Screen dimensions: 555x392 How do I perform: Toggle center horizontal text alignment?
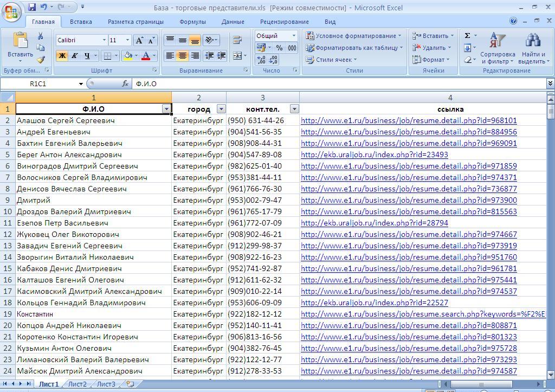[x=182, y=56]
